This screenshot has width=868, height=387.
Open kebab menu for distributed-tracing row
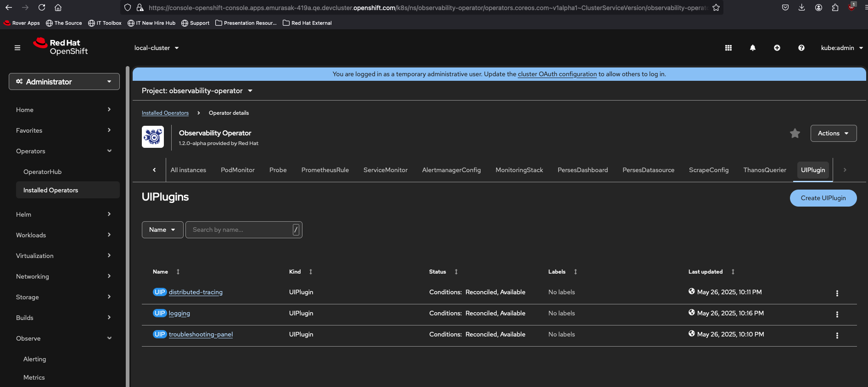coord(837,293)
